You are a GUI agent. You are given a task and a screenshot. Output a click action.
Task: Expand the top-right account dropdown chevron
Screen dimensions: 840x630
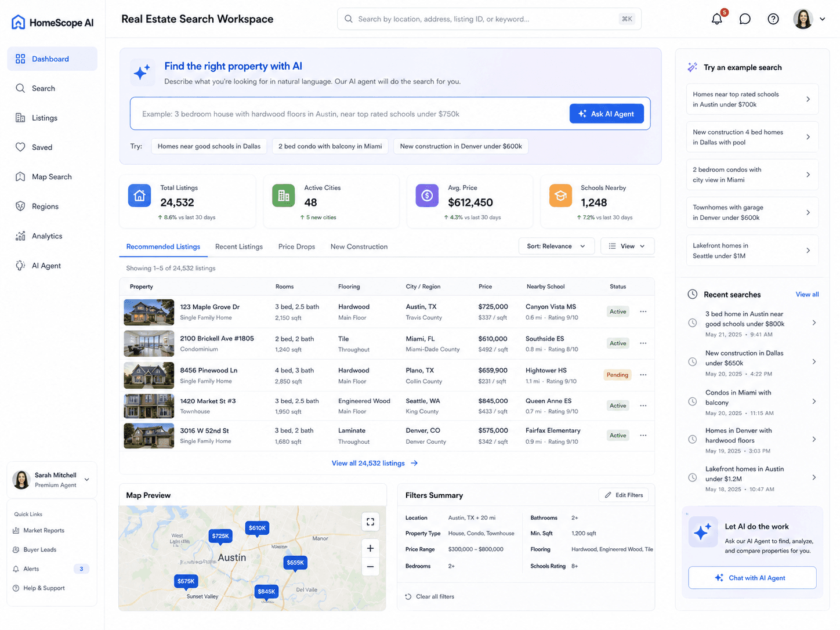tap(823, 19)
